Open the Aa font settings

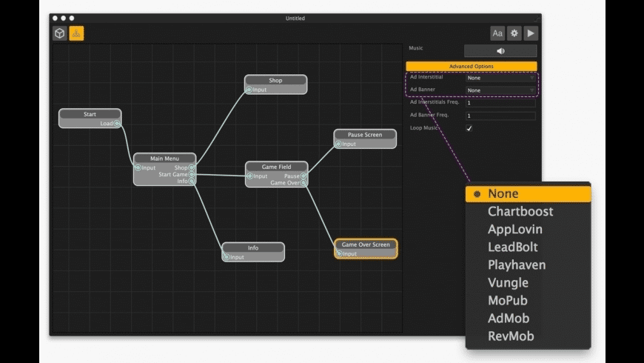coord(497,33)
